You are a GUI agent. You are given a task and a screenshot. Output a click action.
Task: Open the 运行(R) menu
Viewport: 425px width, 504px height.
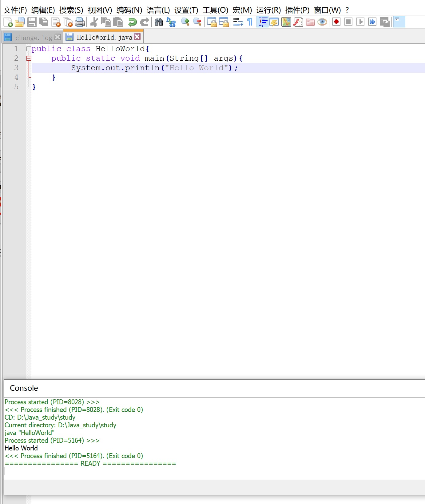point(268,10)
